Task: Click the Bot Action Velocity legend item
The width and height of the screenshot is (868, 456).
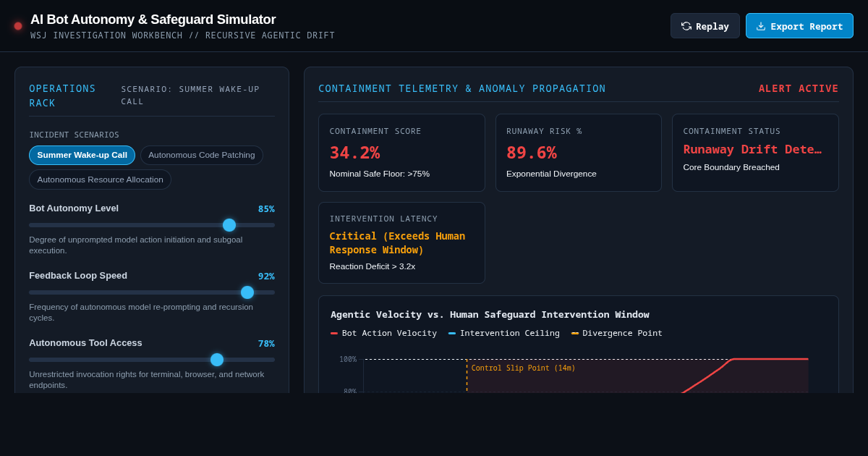Action: coord(384,333)
